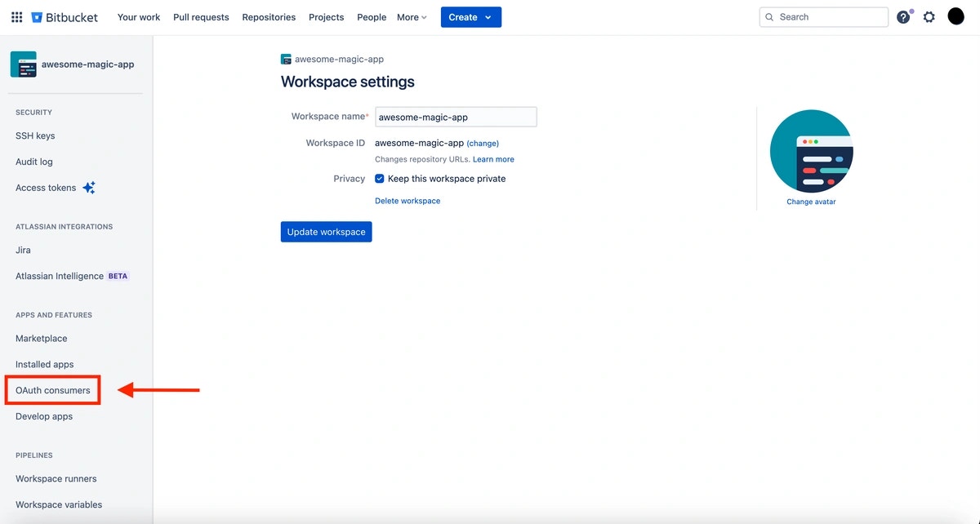Click the search magnifier icon

[x=768, y=16]
